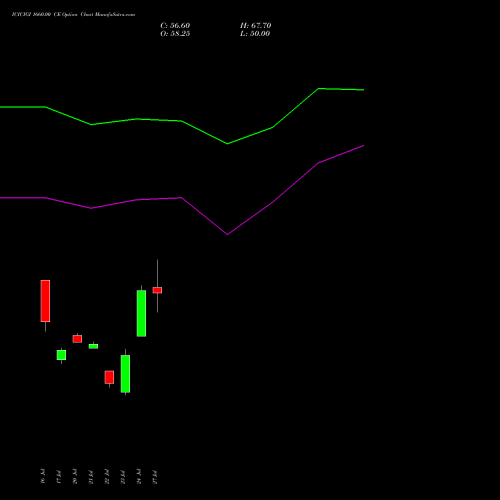Select the 24 Jul tall green candlestick
Screen dimensions: 500x500
click(141, 313)
